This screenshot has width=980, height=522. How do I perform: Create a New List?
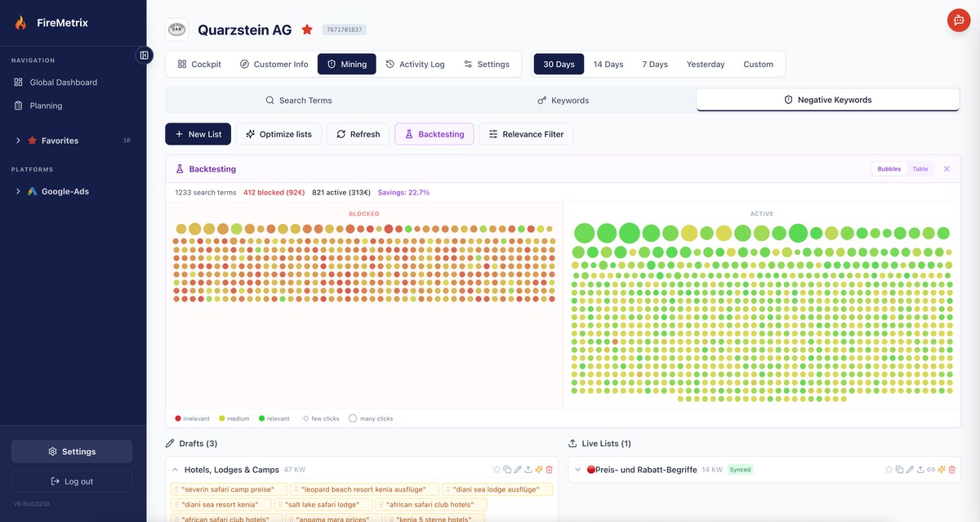coord(198,133)
